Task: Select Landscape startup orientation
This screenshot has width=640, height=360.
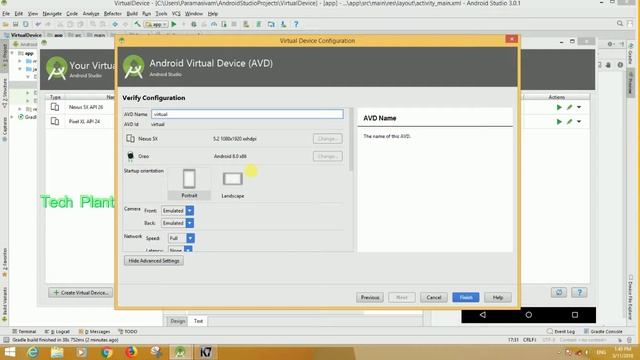Action: click(x=233, y=184)
